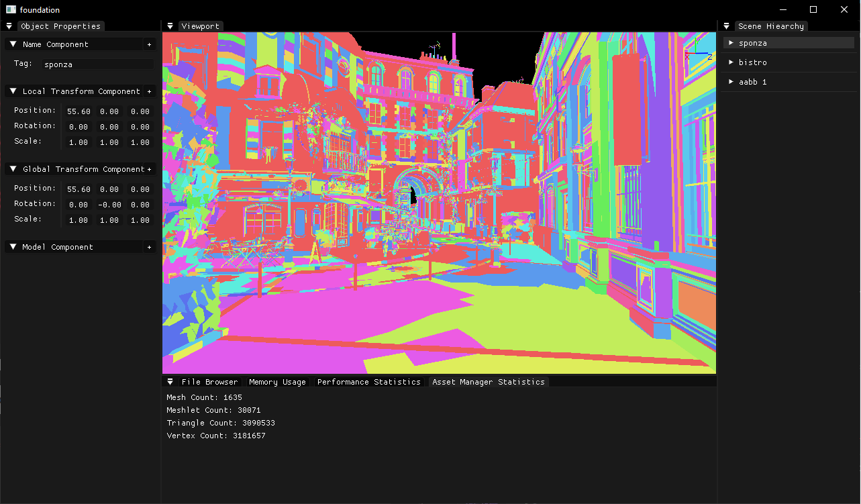Click the foundation app icon in title bar
This screenshot has height=504, width=861.
pyautogui.click(x=11, y=9)
